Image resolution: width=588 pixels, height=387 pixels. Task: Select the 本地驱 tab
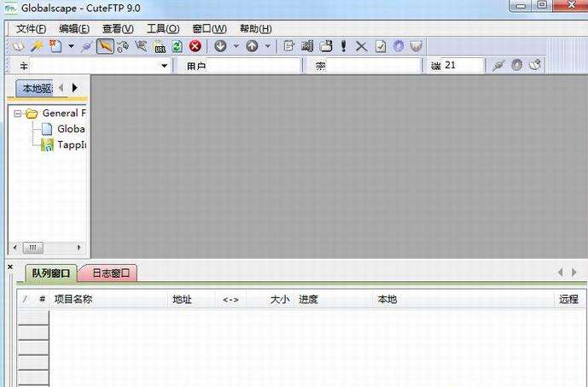(x=38, y=88)
